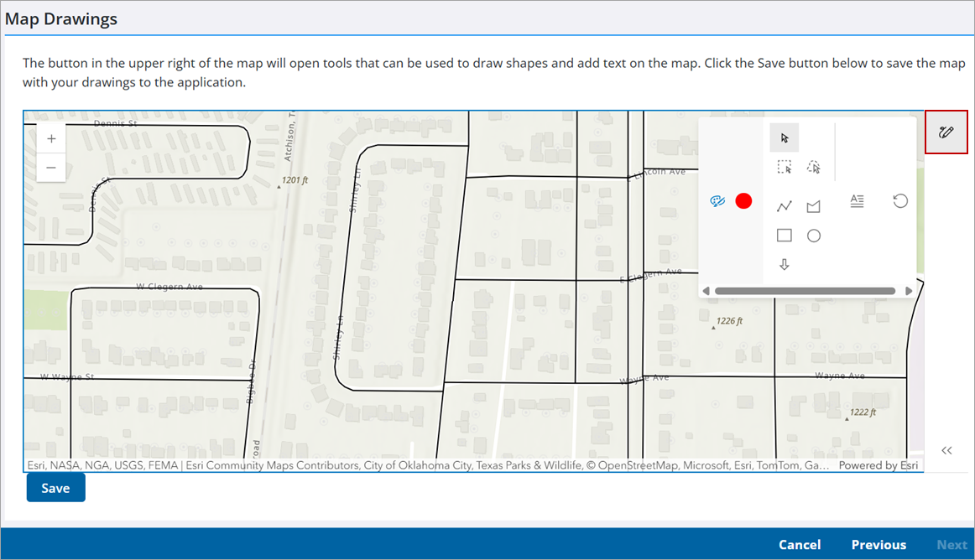
Task: Open the palette style editor icon
Action: pos(717,201)
